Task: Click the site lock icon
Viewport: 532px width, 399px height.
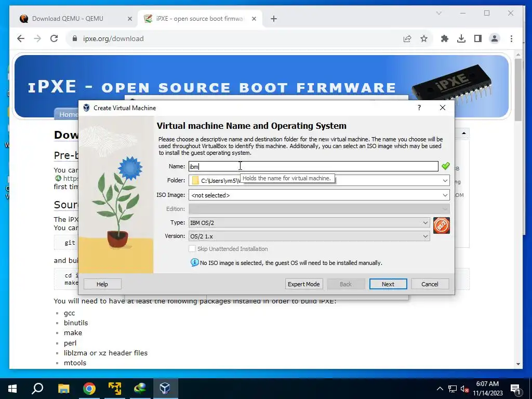Action: (x=75, y=38)
